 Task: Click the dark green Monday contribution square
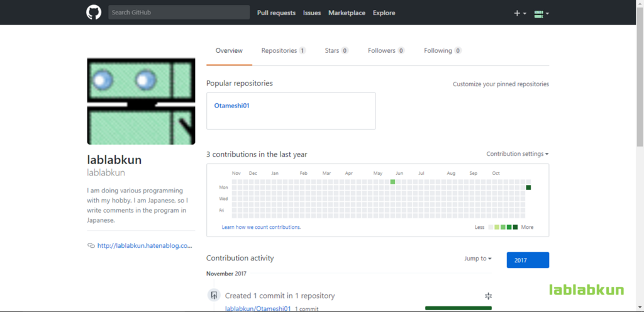point(528,187)
